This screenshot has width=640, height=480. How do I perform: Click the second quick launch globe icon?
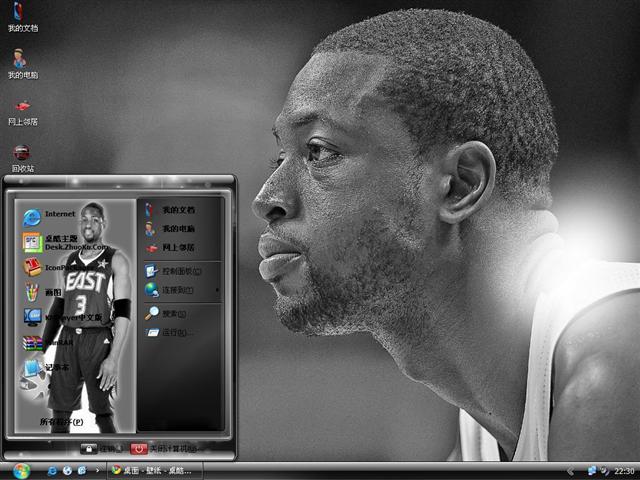[67, 471]
